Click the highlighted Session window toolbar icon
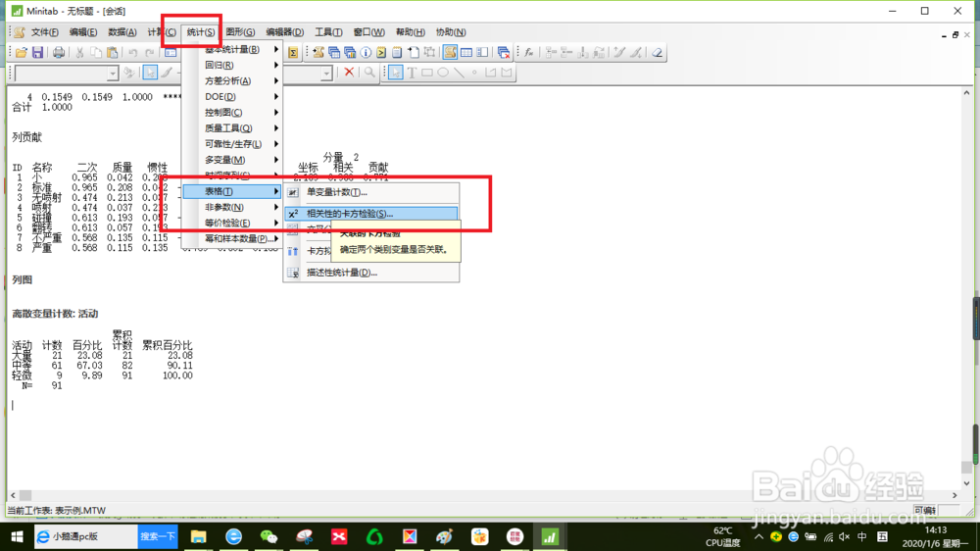The image size is (980, 551). 450,53
